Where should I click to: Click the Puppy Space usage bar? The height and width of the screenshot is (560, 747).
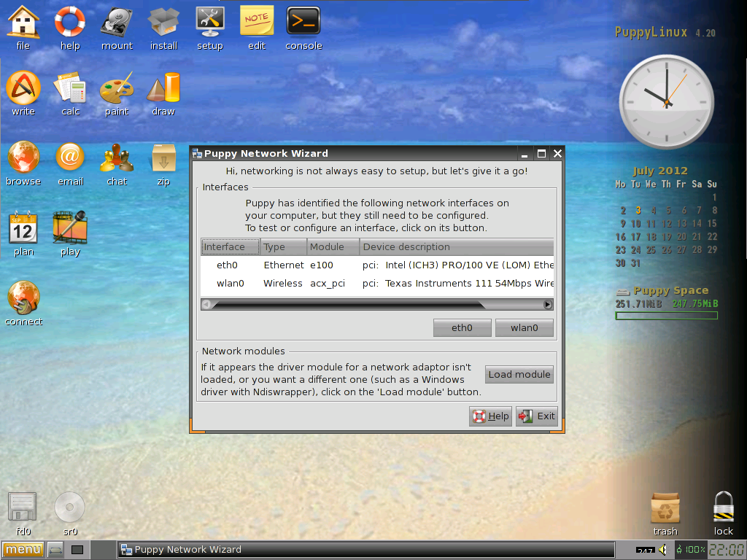tap(667, 315)
